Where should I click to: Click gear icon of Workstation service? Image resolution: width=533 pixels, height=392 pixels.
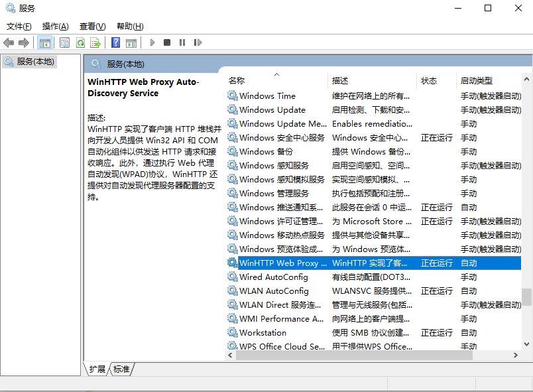click(233, 333)
